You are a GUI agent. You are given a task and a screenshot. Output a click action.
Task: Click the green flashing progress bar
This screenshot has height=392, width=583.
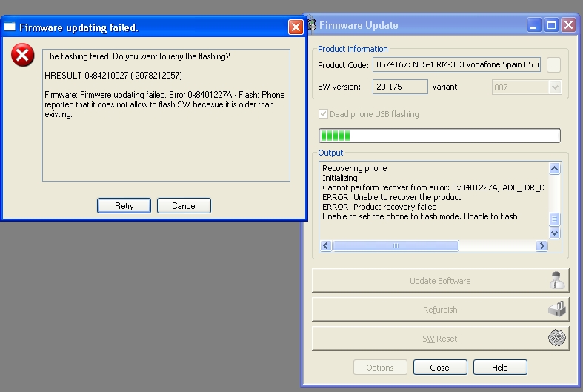tap(439, 136)
